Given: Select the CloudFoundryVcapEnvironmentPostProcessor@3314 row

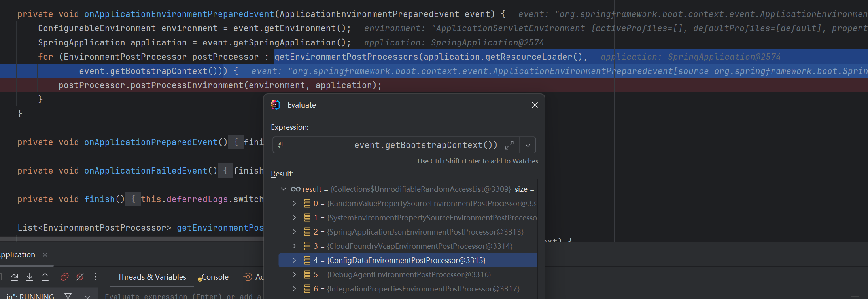Looking at the screenshot, I should 408,246.
